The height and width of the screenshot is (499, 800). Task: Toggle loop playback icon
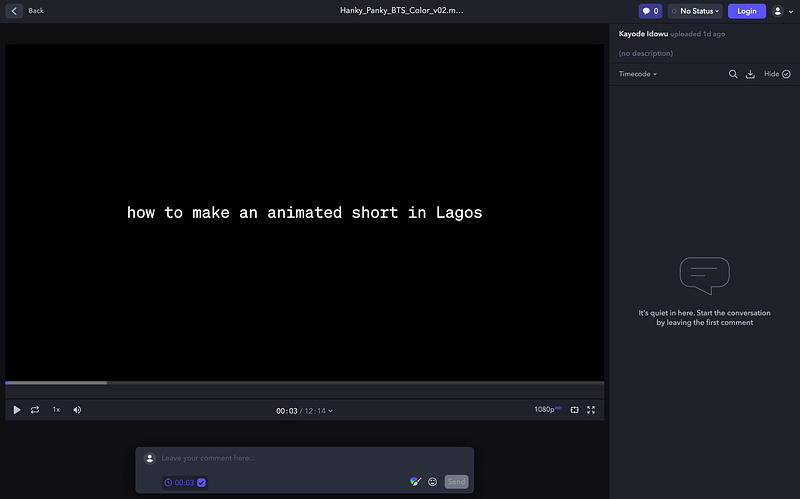(35, 410)
